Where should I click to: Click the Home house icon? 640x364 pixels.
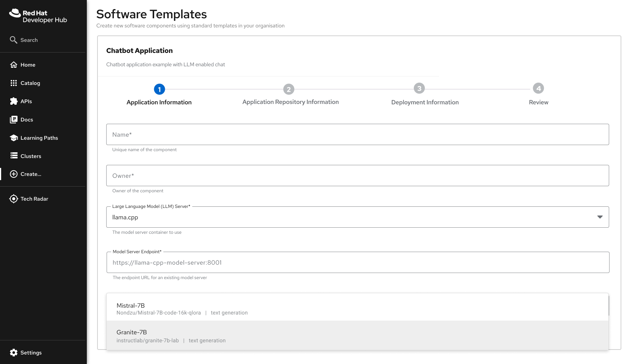point(14,65)
